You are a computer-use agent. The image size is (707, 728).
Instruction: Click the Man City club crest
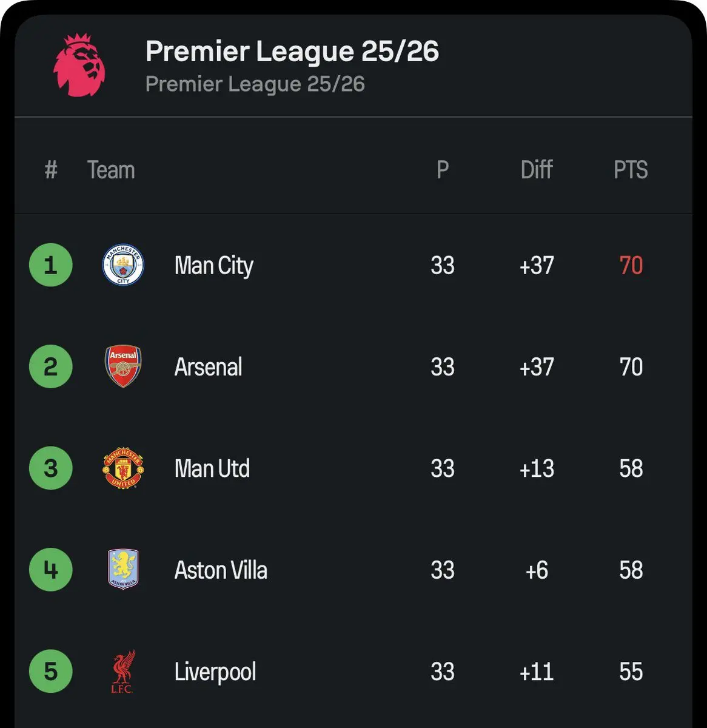tap(123, 265)
